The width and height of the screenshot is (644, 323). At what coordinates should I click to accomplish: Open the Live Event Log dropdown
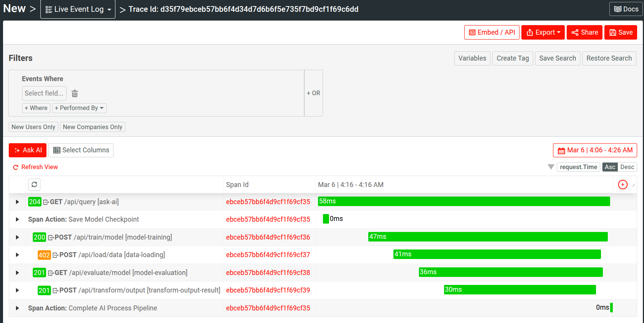pos(78,9)
